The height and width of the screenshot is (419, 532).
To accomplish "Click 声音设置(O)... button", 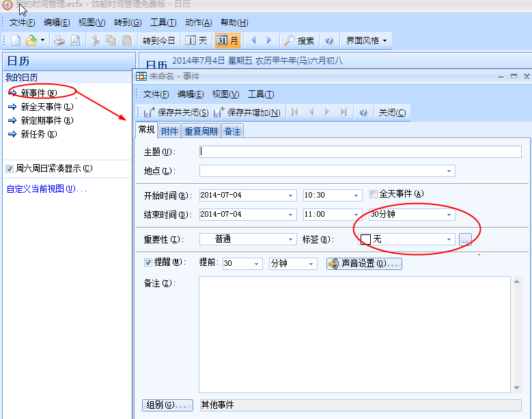I will point(364,263).
